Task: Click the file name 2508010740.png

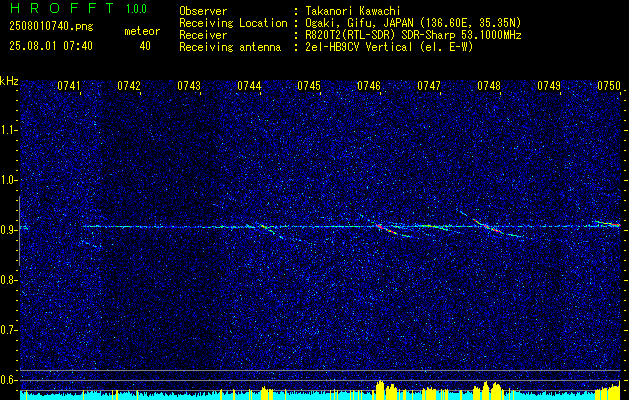Action: point(51,27)
